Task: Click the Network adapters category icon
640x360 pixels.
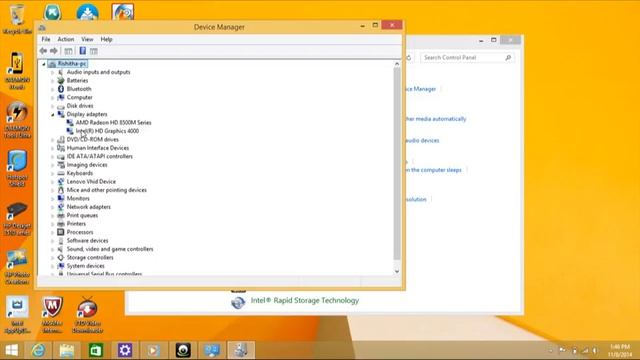Action: [61, 207]
